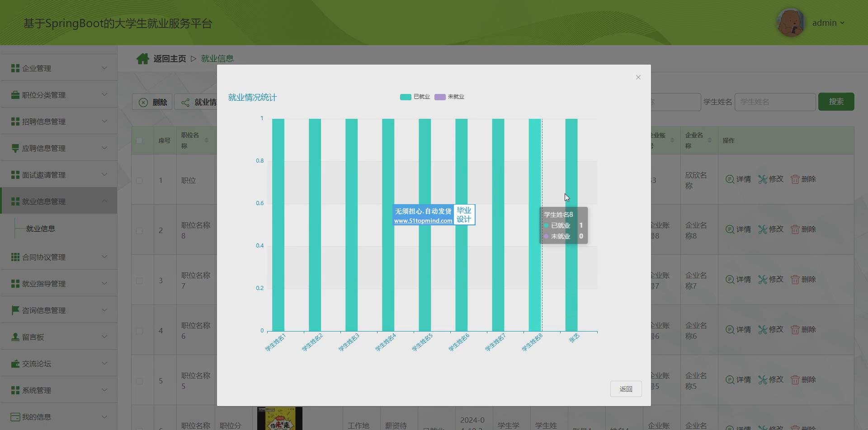This screenshot has height=430, width=868.
Task: Click the home icon beside 返回主页
Action: [142, 58]
